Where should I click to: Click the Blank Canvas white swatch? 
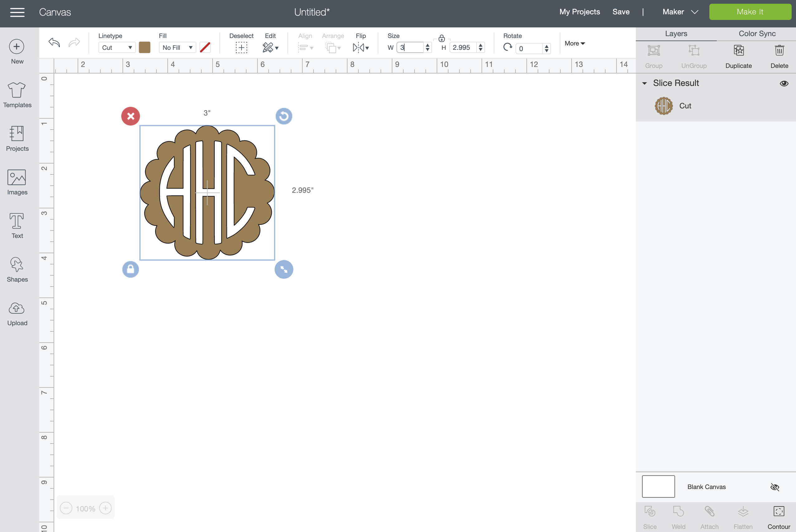click(x=658, y=487)
